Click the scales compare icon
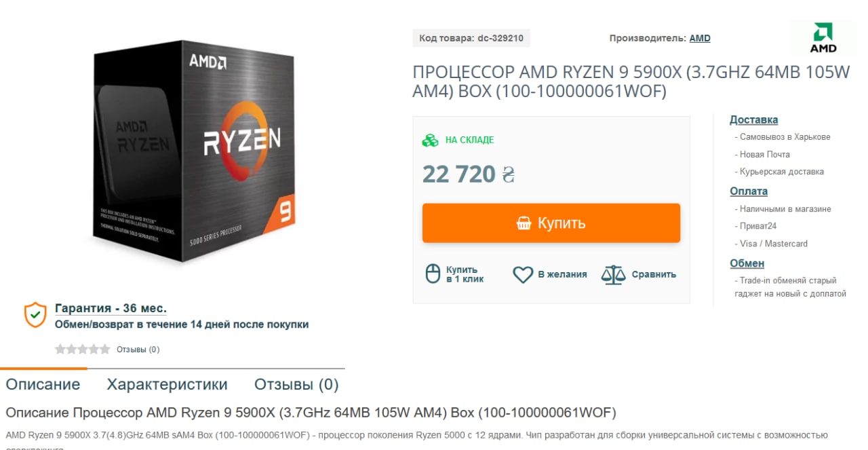The image size is (868, 450). (613, 274)
